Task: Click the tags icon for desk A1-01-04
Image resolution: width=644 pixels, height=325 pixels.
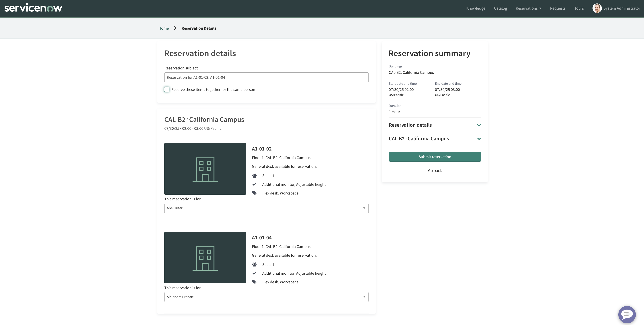Action: pos(254,282)
